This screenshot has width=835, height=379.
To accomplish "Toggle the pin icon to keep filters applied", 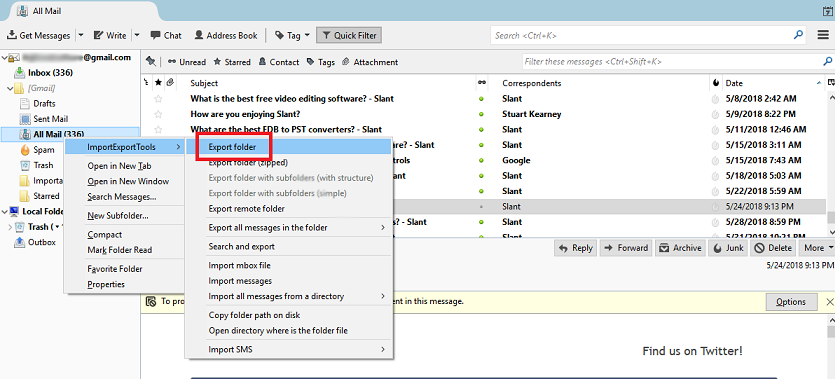I will pos(151,62).
